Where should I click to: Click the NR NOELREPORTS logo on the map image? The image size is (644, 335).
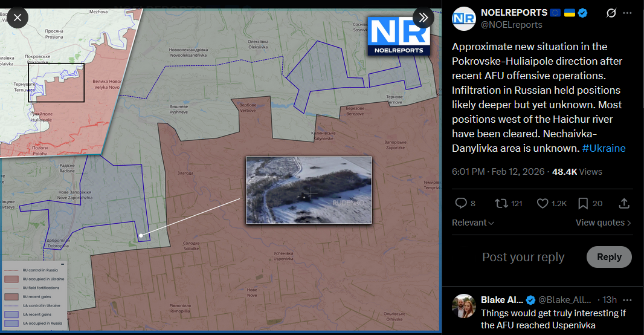[398, 36]
